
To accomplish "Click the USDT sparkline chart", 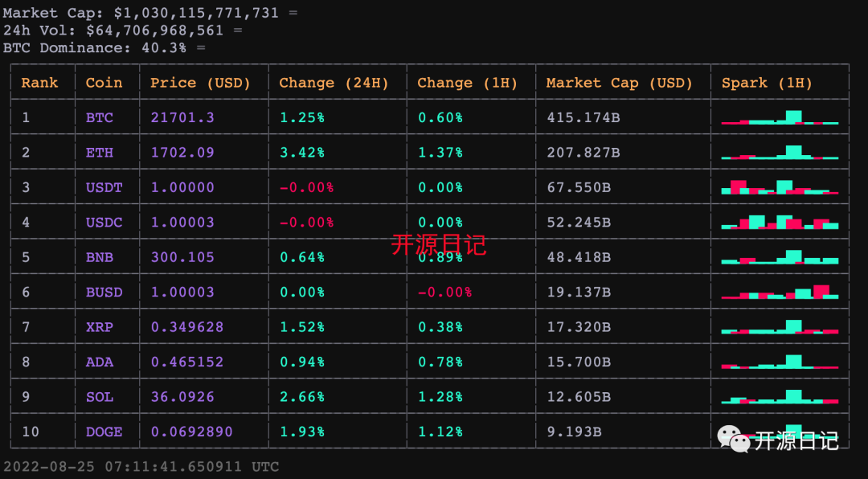I will click(780, 187).
